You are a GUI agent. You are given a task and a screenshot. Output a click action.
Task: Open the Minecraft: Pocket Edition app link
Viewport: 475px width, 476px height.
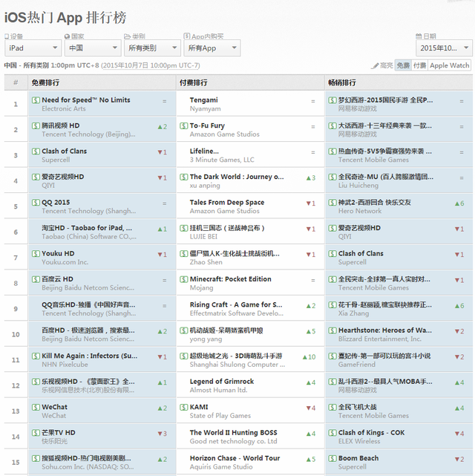(230, 279)
